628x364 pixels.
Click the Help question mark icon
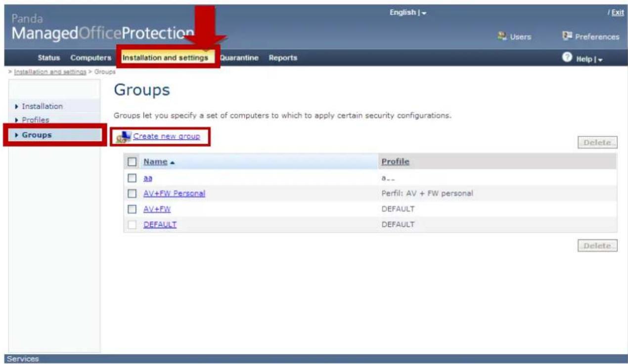[x=567, y=58]
